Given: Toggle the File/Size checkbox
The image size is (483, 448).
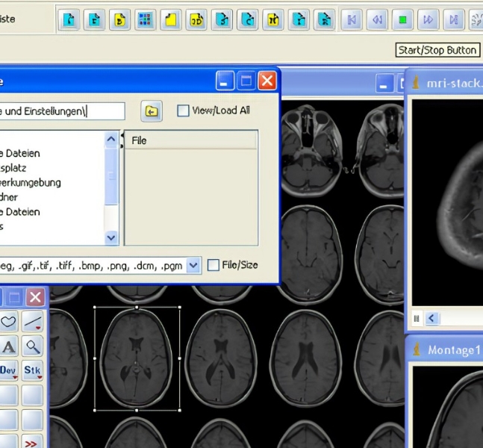Looking at the screenshot, I should (x=214, y=265).
